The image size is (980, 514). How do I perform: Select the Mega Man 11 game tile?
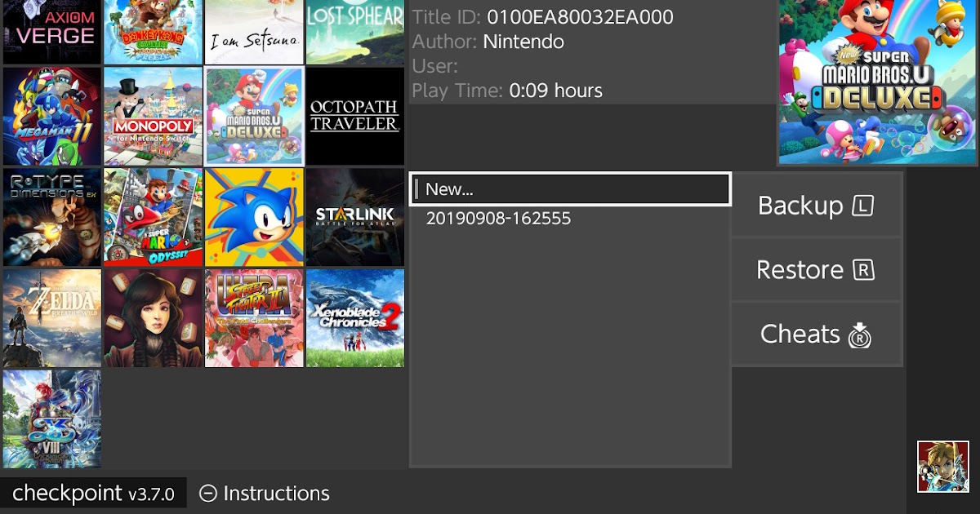(x=52, y=116)
